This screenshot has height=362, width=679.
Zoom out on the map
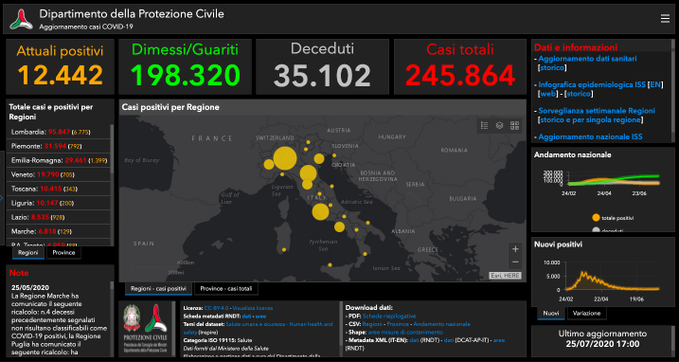pyautogui.click(x=515, y=262)
